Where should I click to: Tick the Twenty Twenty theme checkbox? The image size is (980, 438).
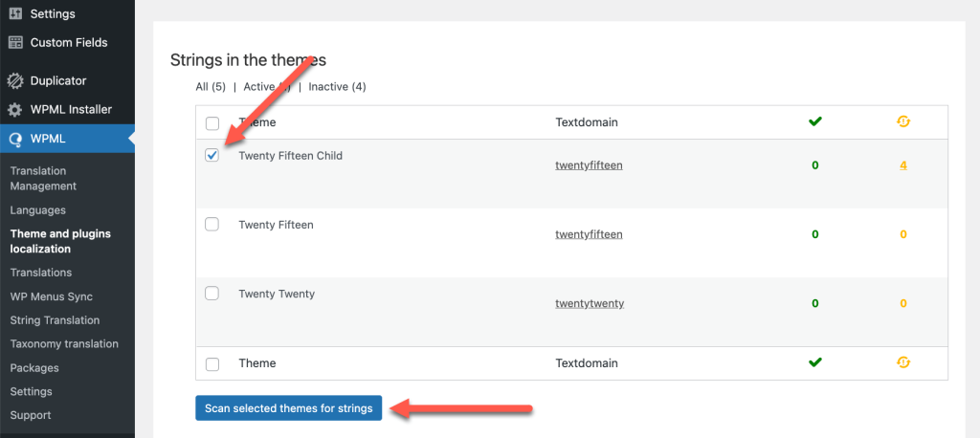point(212,293)
